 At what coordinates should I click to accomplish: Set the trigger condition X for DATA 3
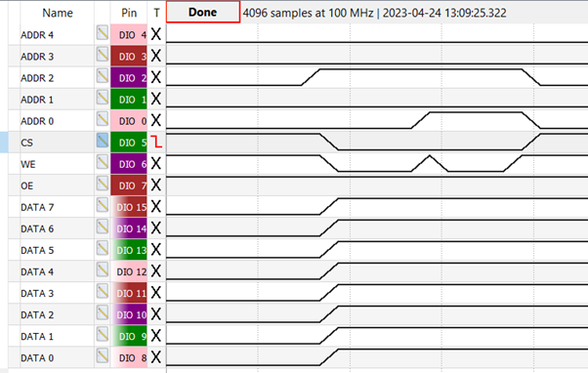point(156,293)
